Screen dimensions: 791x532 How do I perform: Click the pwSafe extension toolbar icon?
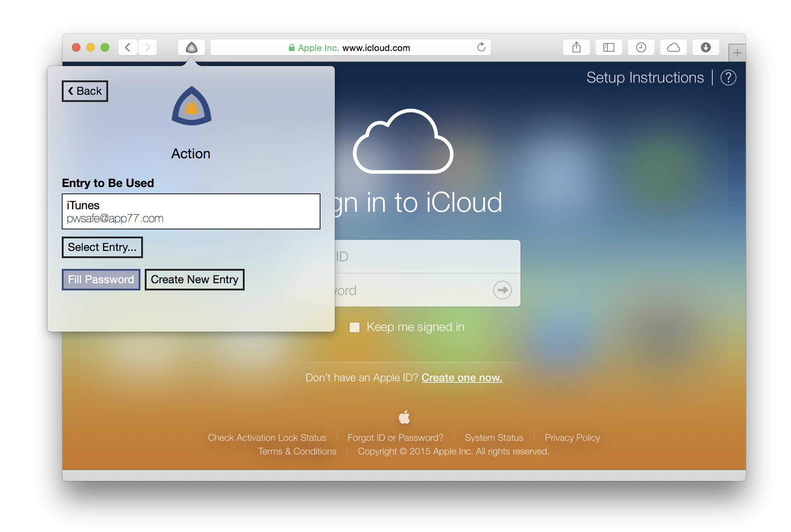(x=191, y=47)
